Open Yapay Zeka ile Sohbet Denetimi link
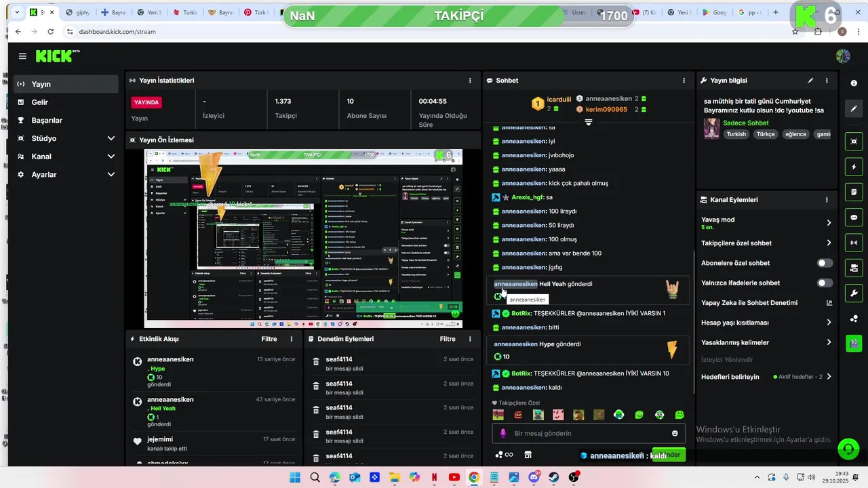This screenshot has height=488, width=868. point(766,303)
